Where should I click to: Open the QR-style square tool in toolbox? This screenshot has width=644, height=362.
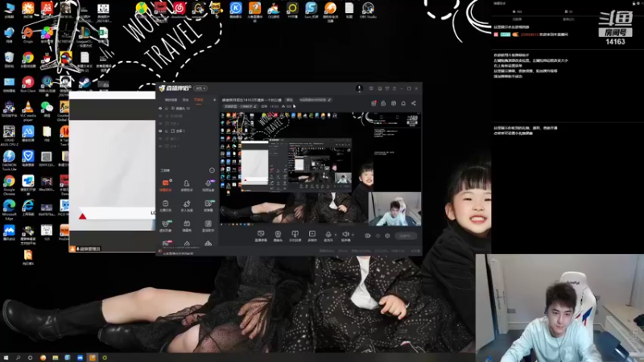[208, 226]
